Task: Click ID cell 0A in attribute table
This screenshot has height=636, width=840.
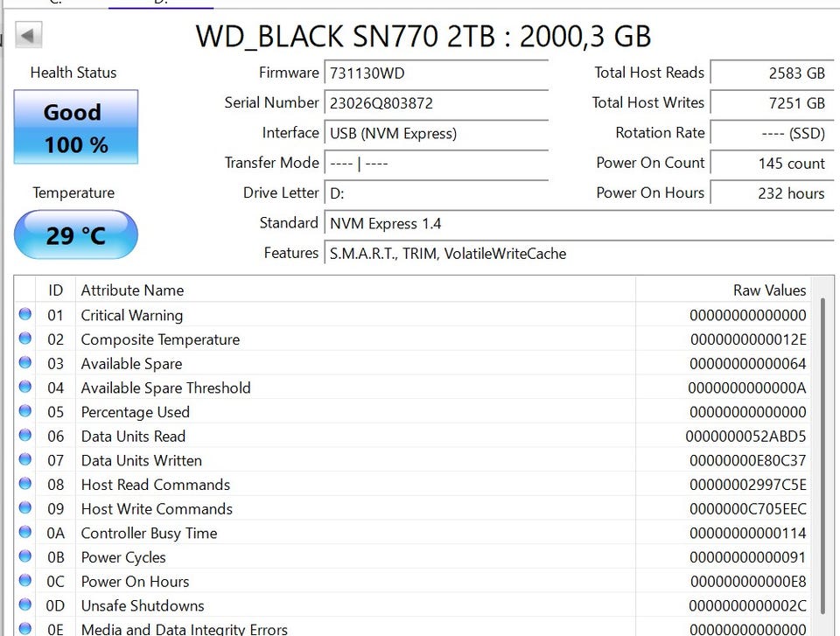Action: (56, 533)
